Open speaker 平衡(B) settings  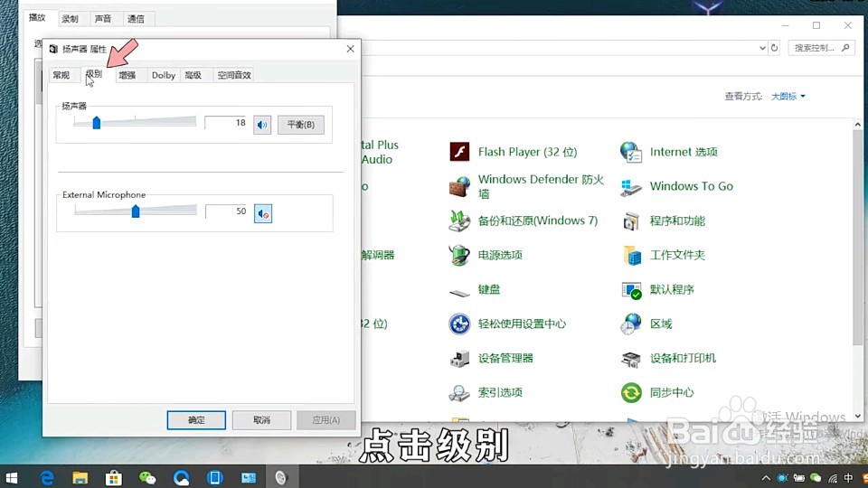tap(300, 125)
